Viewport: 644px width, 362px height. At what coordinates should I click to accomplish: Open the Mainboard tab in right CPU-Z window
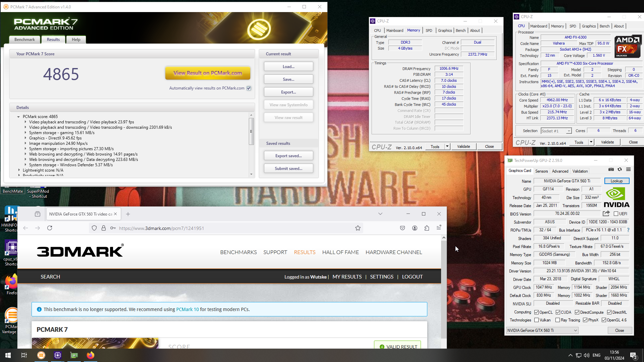tap(539, 26)
